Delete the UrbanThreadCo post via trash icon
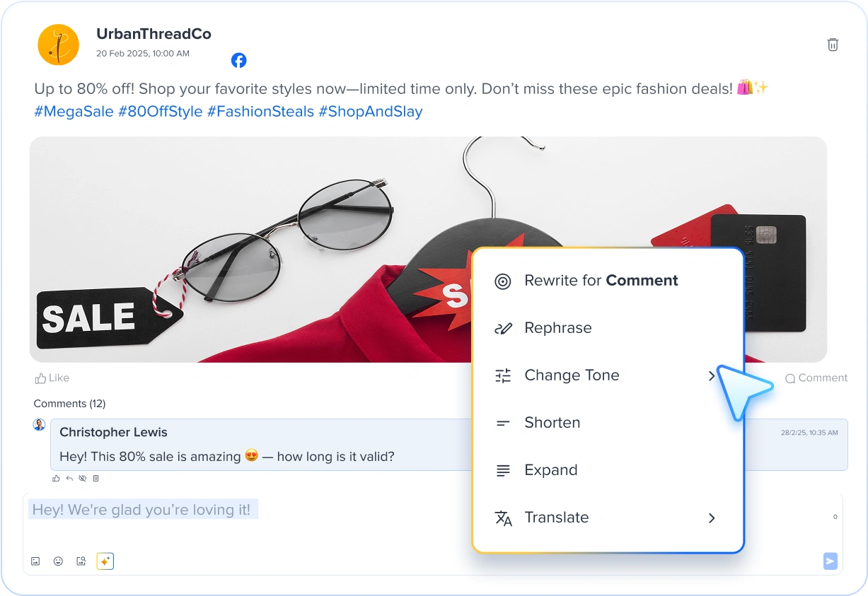 point(833,45)
